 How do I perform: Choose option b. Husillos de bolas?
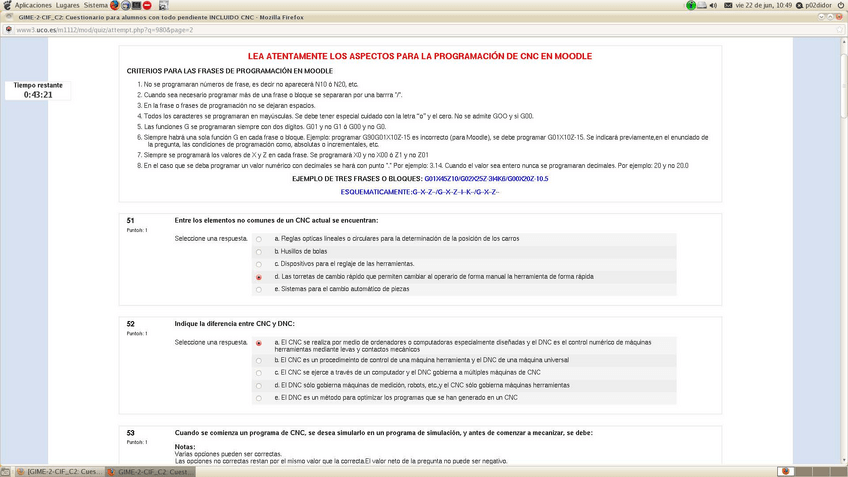(x=259, y=251)
